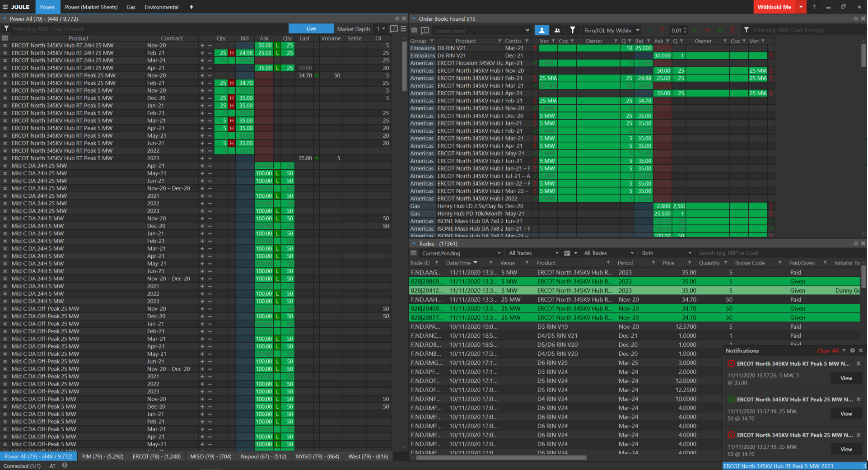Open the JOULE hamburger menu

coord(5,7)
